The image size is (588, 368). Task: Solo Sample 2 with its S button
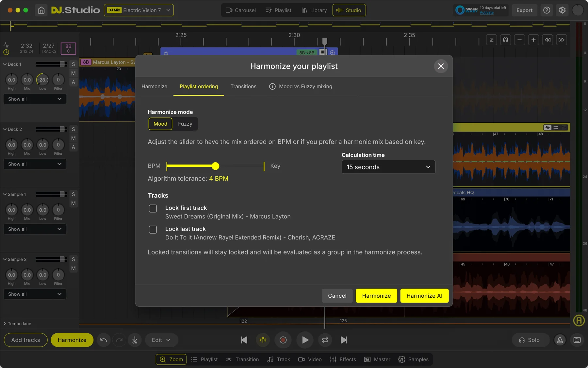73,259
